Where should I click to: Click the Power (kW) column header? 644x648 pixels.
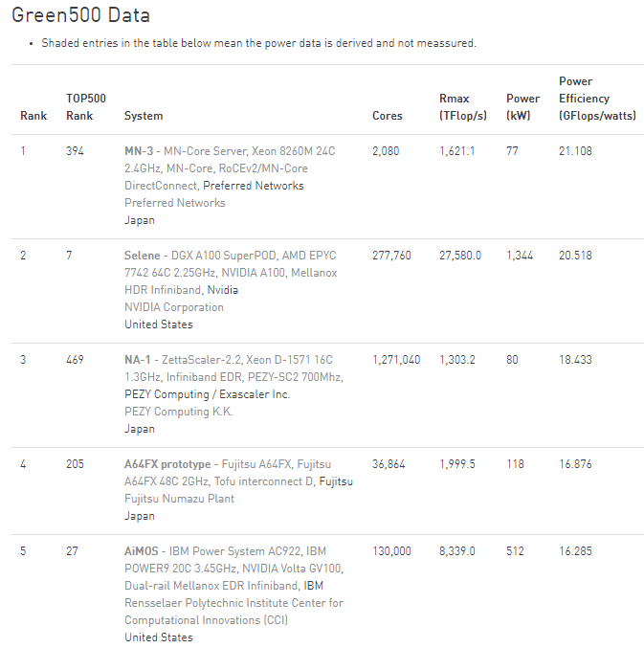(522, 107)
